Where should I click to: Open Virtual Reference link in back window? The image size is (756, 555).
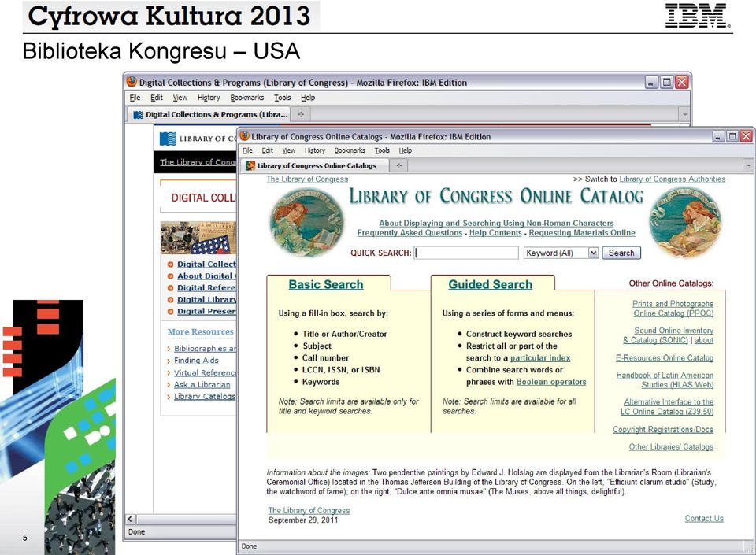point(205,372)
